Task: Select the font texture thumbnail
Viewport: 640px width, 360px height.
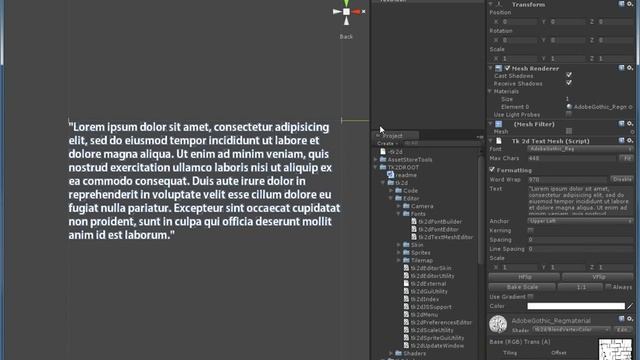Action: pyautogui.click(x=615, y=349)
